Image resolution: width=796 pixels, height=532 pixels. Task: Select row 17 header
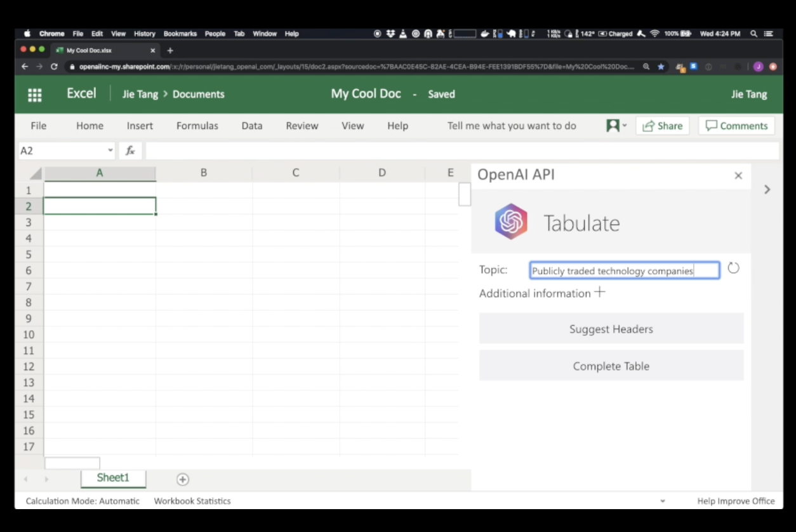(29, 446)
